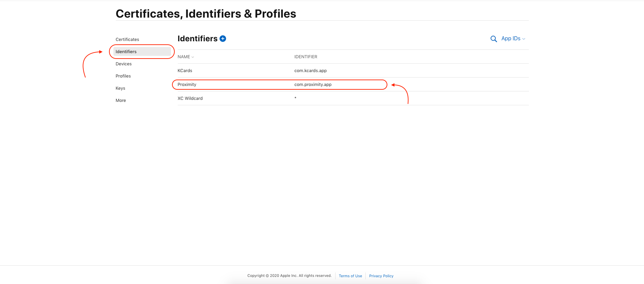Click the search magnifier icon
The width and height of the screenshot is (644, 284).
point(494,39)
